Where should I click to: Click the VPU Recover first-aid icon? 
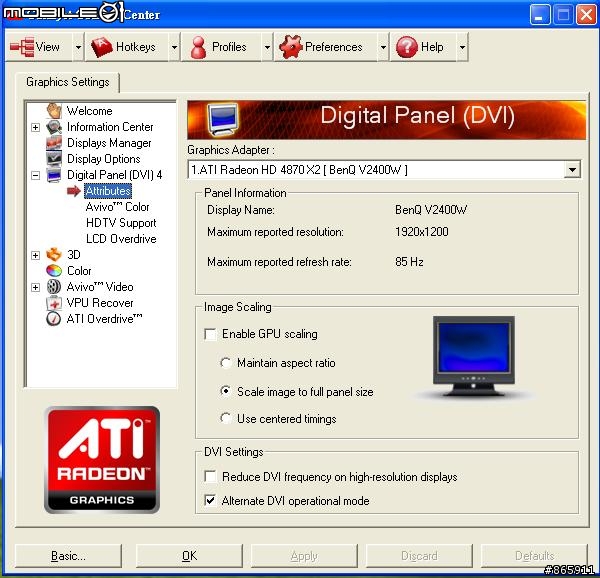pos(54,303)
